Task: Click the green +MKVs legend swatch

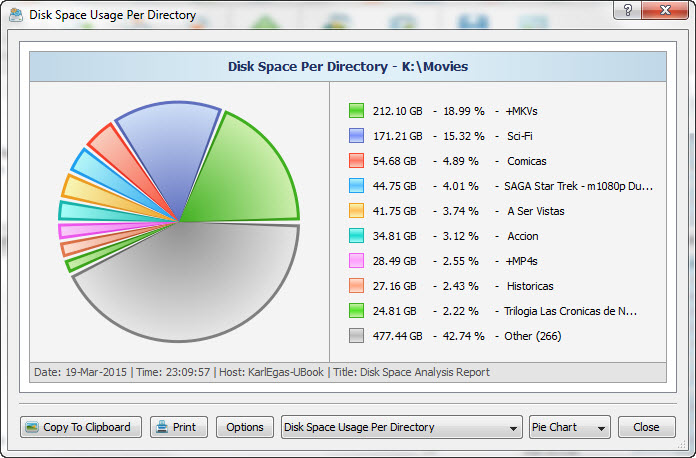Action: (x=356, y=111)
